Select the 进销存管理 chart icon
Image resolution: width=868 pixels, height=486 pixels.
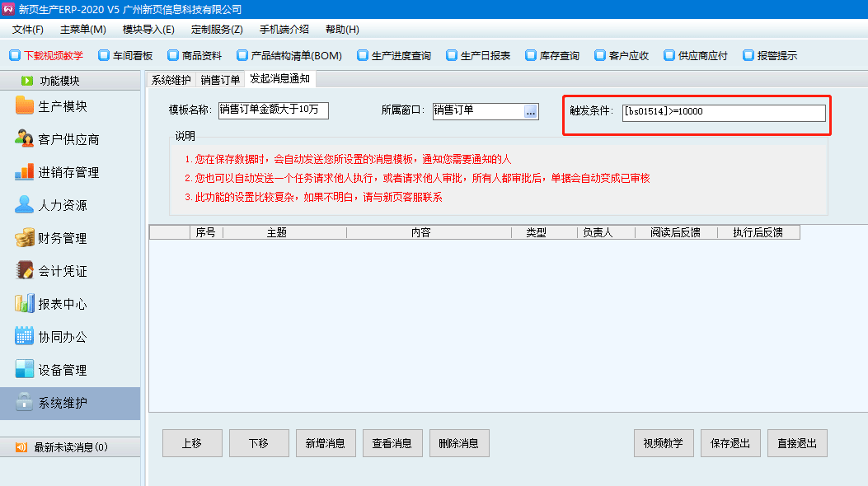click(25, 172)
